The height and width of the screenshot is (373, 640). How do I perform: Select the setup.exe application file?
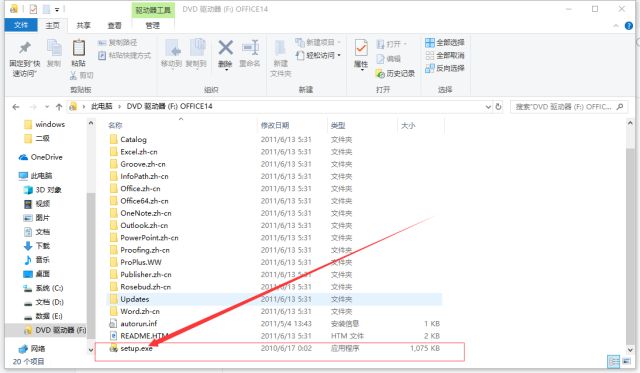[274, 348]
